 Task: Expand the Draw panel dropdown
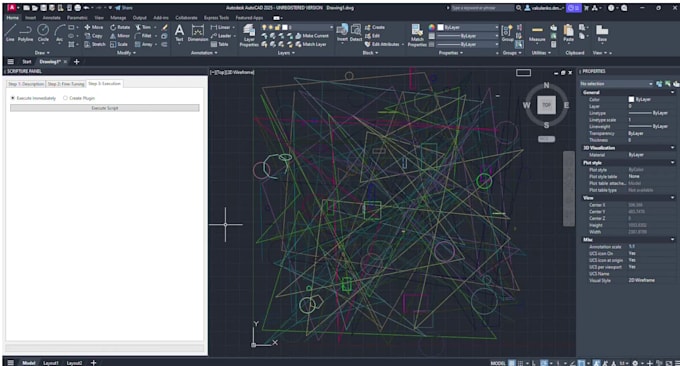point(42,52)
